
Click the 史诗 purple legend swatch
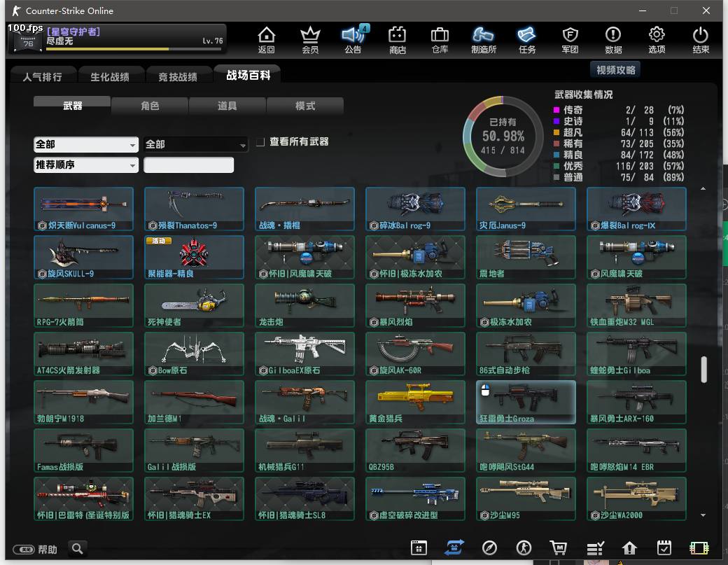point(556,121)
